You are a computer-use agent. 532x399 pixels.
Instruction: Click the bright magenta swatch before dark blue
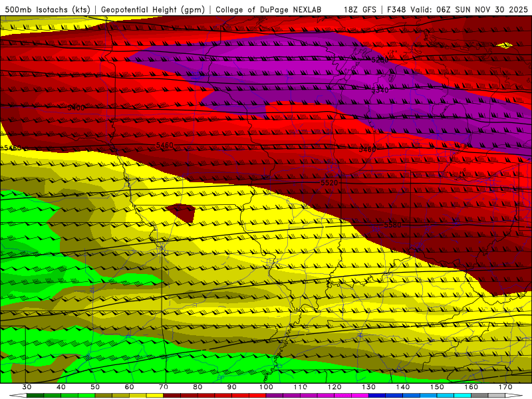point(360,396)
